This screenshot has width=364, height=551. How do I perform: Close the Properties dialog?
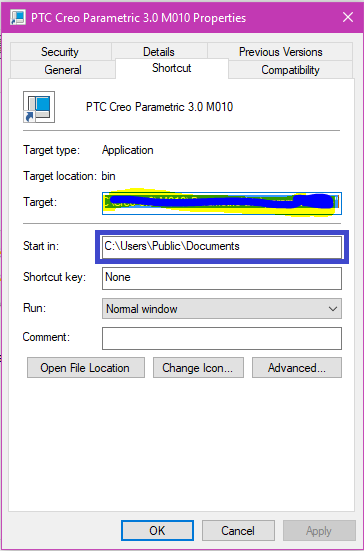coord(348,17)
